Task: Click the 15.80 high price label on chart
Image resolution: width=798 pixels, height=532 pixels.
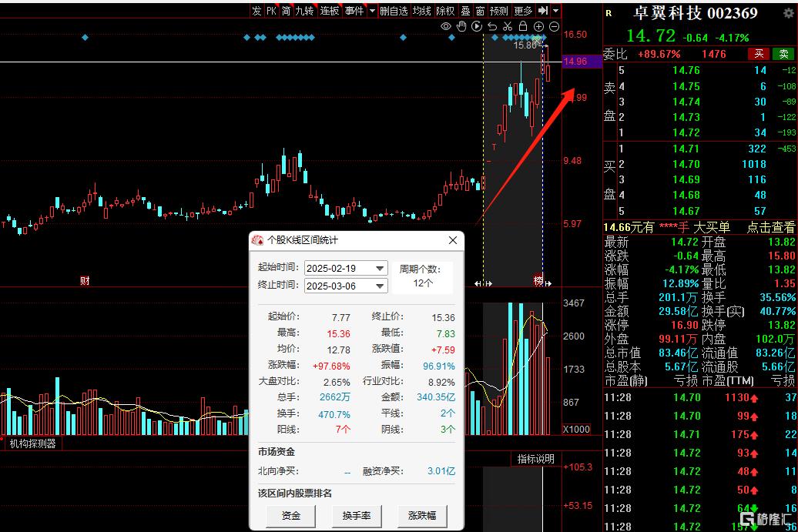Action: point(526,45)
